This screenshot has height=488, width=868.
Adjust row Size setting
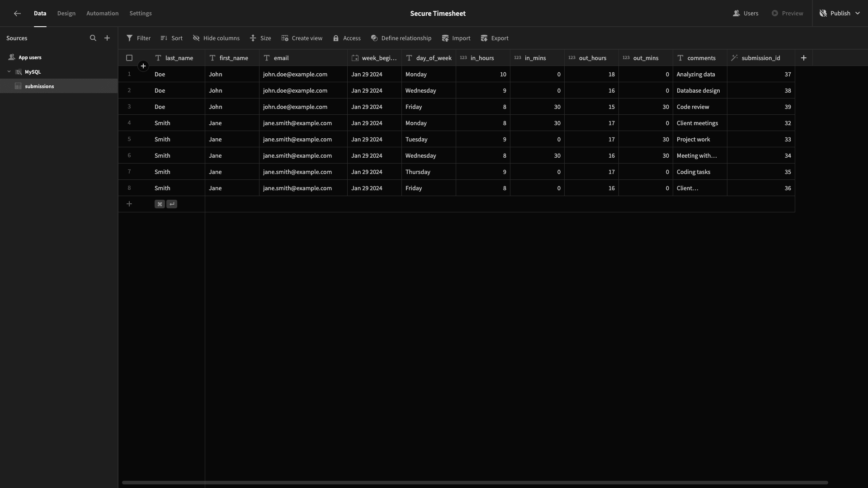coord(260,38)
